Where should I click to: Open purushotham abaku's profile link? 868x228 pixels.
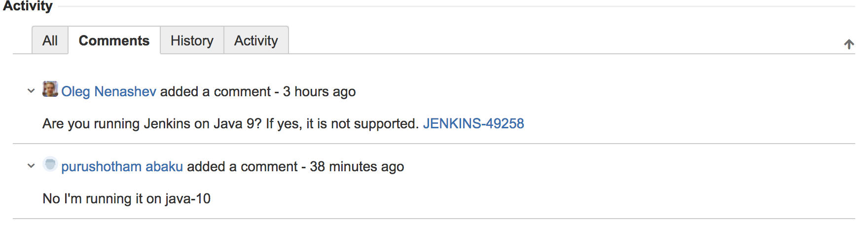pyautogui.click(x=122, y=167)
